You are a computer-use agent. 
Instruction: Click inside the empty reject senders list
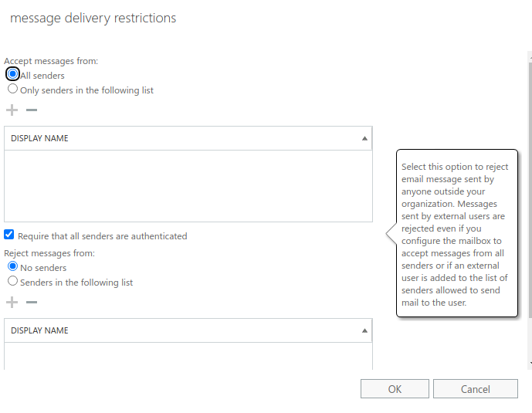point(188,356)
